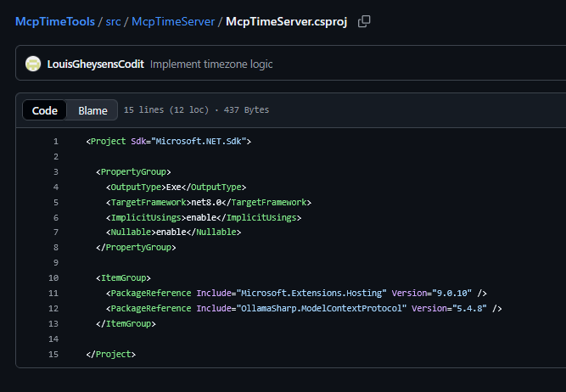The width and height of the screenshot is (566, 392).
Task: Open the McpTimeTools repository breadcrumb
Action: pos(53,21)
